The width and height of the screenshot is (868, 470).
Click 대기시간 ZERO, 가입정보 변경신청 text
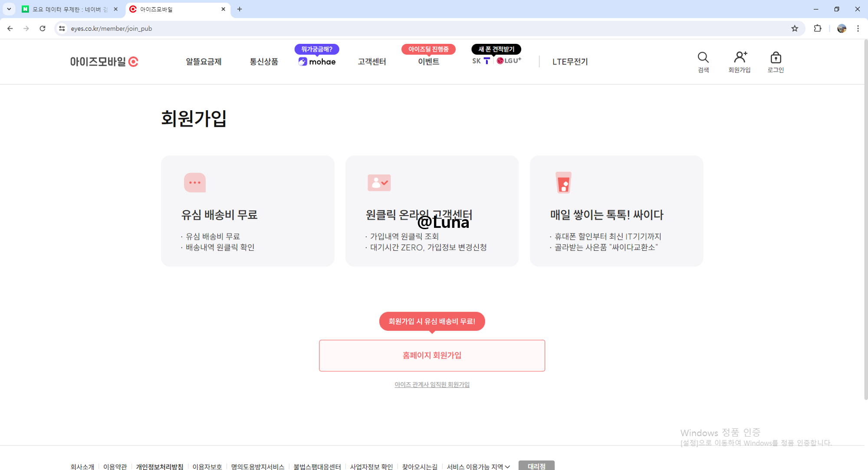pos(428,247)
